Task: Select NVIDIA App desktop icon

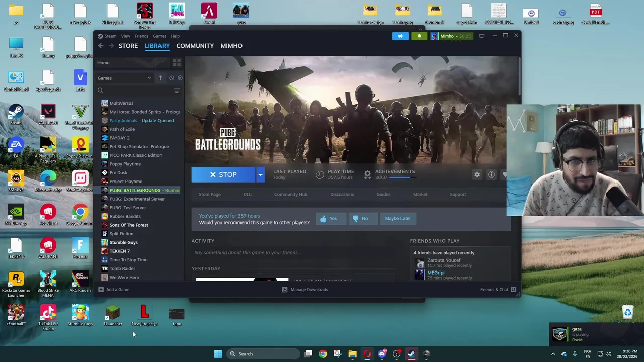Action: [x=16, y=215]
